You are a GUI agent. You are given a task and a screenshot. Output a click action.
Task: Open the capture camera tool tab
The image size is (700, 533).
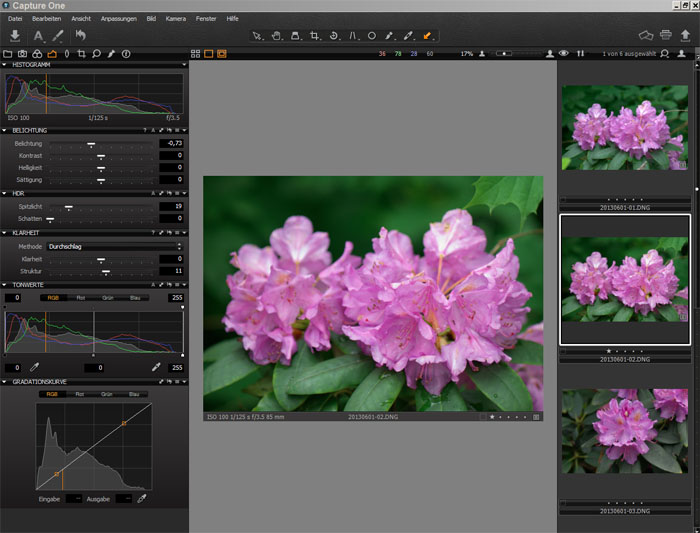(22, 53)
